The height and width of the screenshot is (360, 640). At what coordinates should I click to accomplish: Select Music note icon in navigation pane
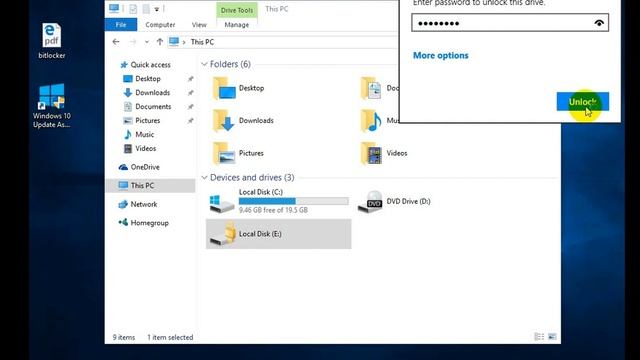coord(128,134)
